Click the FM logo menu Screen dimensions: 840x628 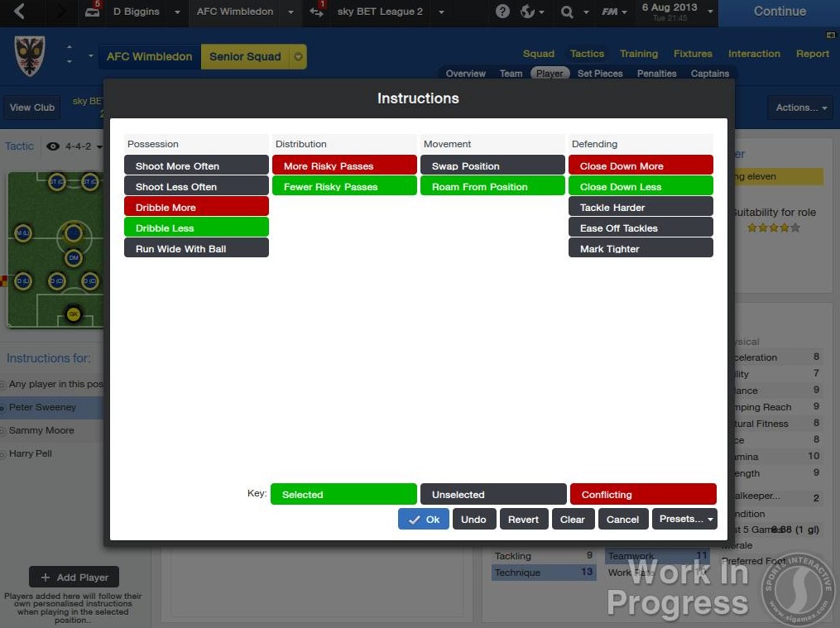(610, 12)
